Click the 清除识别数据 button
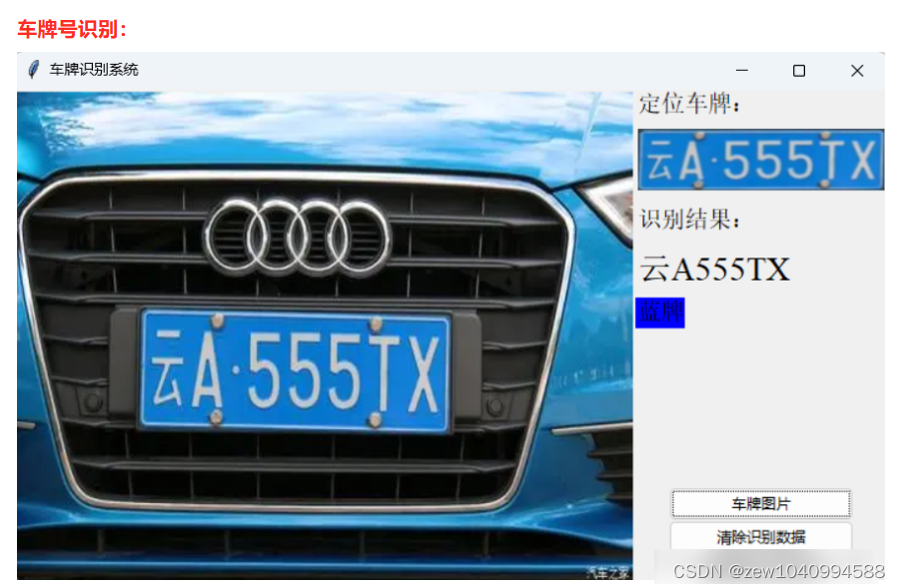Viewport: 900px width, 588px height. [x=760, y=537]
